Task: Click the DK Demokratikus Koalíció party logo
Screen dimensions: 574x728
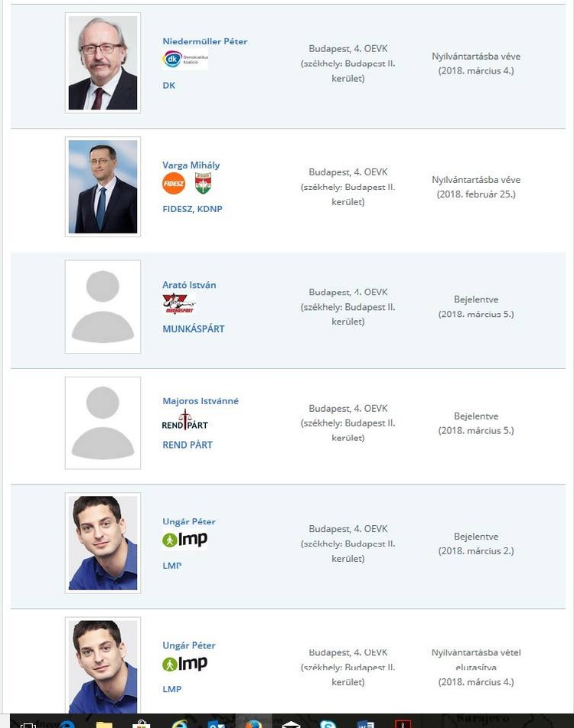Action: click(x=184, y=60)
